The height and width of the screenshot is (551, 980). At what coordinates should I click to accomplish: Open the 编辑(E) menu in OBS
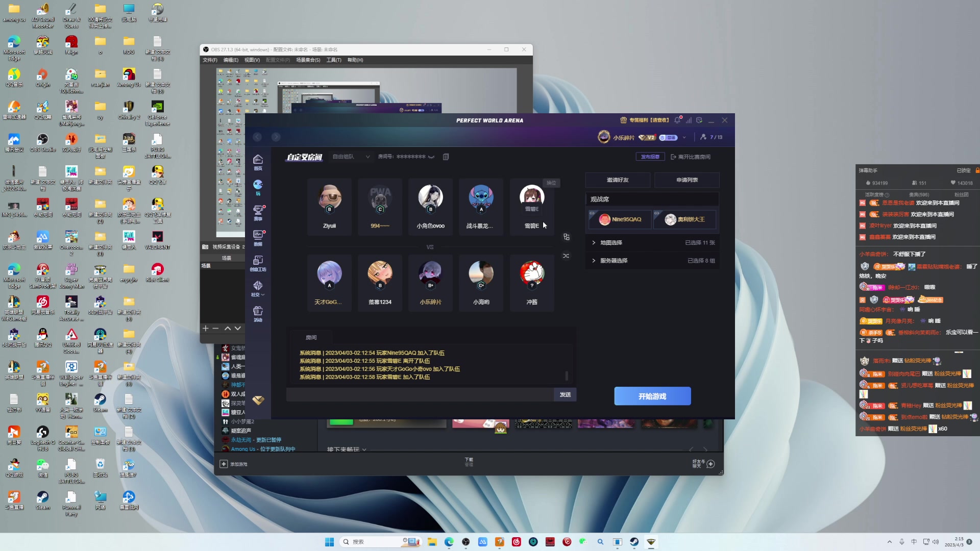(x=231, y=60)
